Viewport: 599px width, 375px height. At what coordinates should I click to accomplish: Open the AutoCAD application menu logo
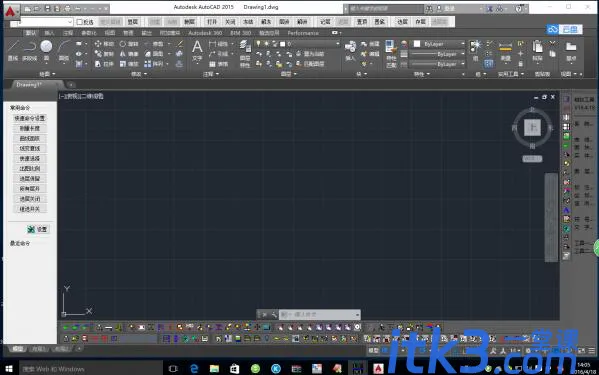[11, 11]
